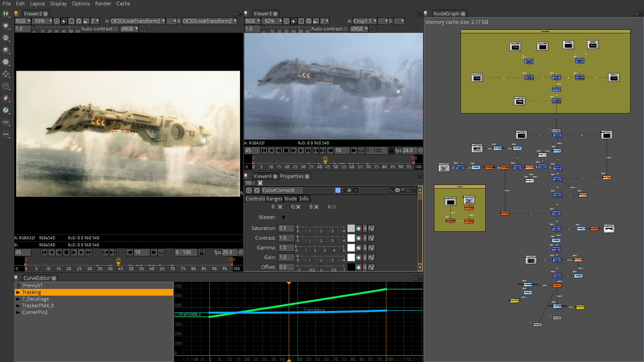Open the sRGB colorspace dropdown in Viewer2
644x362 pixels.
(x=128, y=29)
